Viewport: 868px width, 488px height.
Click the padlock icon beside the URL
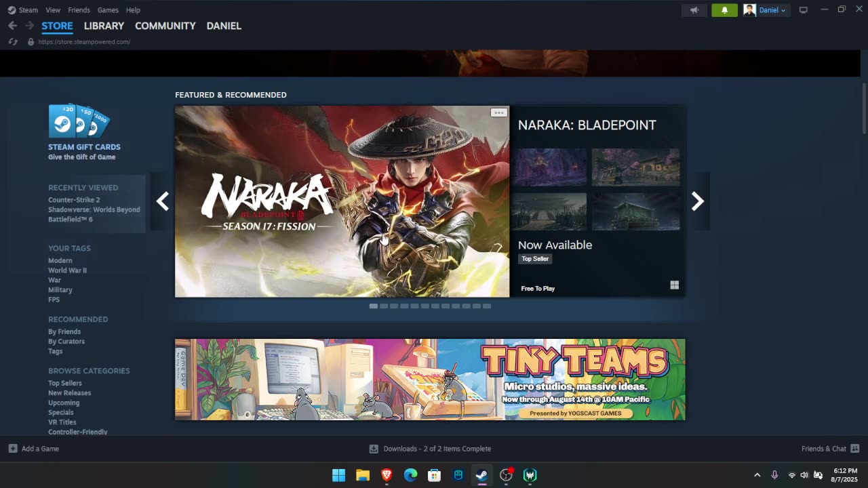31,42
